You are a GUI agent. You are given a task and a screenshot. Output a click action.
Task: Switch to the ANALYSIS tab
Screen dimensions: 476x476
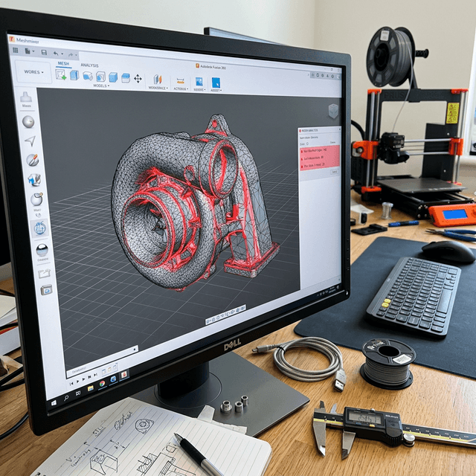(x=89, y=65)
